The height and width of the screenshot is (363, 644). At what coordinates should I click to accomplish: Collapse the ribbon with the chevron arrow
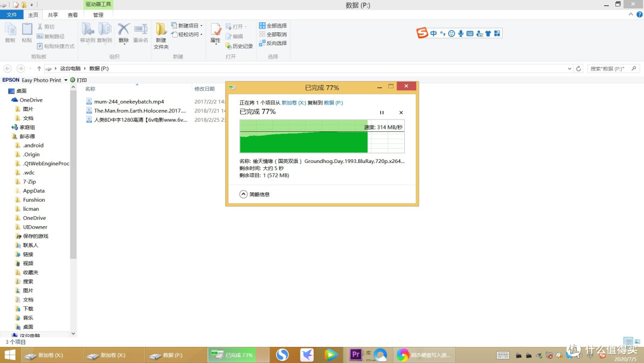631,14
